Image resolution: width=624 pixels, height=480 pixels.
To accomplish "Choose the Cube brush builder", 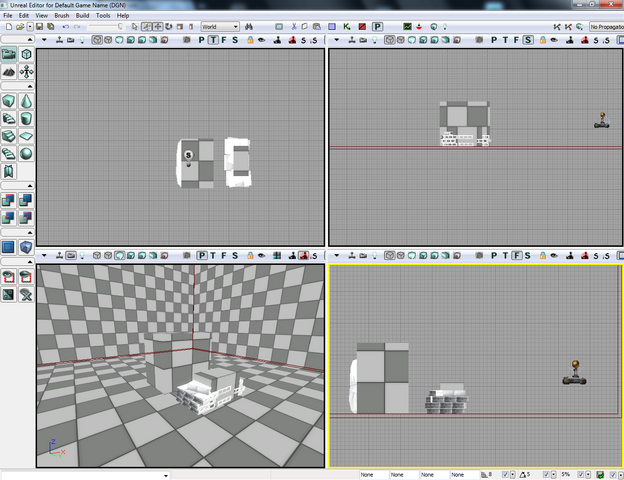I will pos(9,101).
